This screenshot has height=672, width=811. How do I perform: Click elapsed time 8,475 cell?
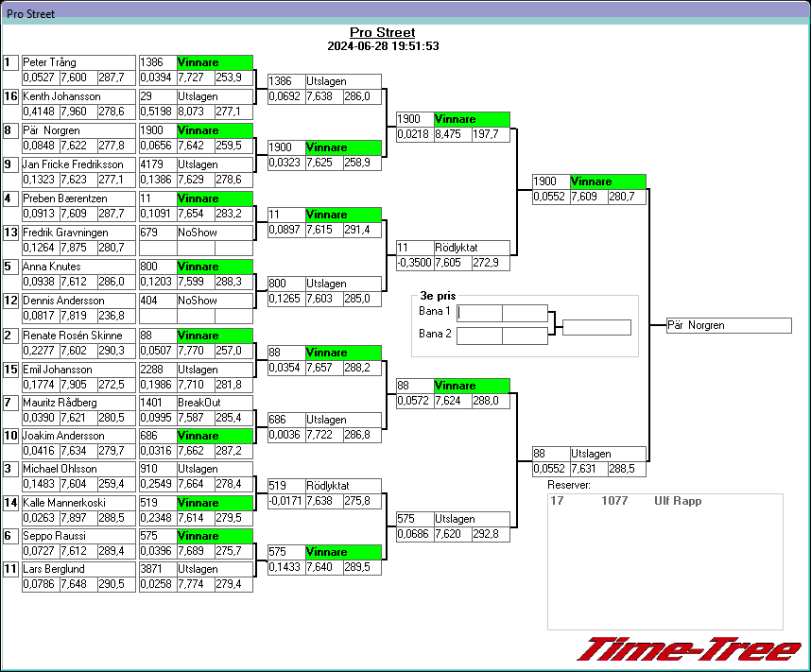pos(453,134)
